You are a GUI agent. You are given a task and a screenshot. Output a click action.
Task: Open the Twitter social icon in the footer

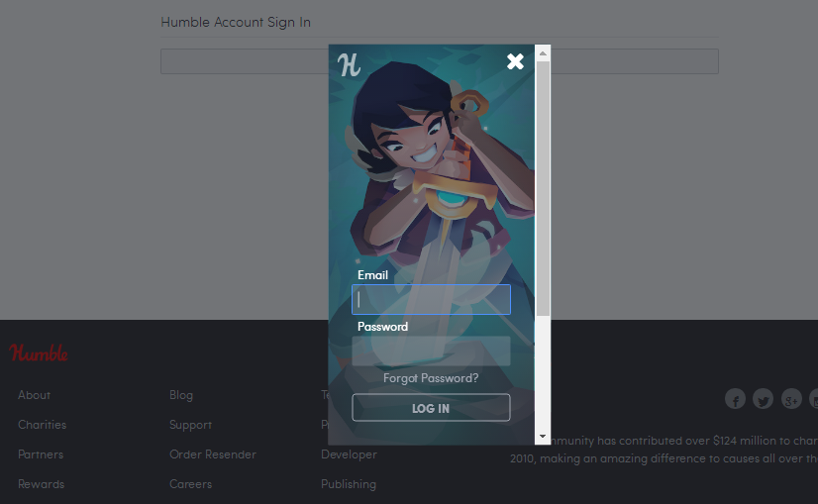763,399
